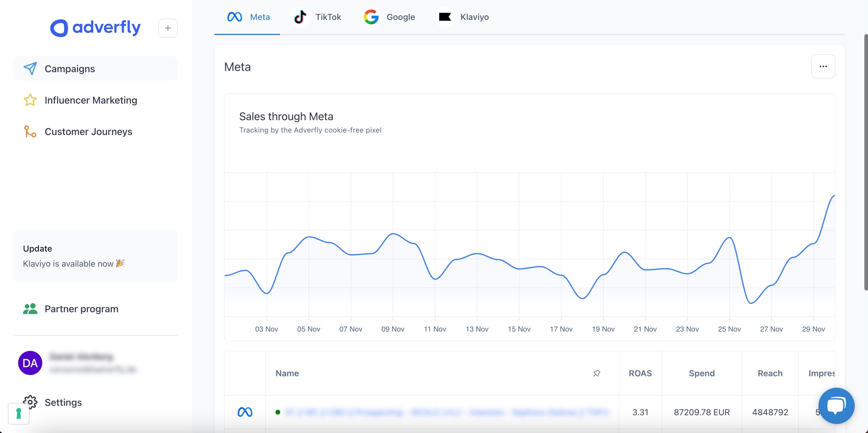Click the green keyhole extension icon
868x433 pixels.
click(18, 413)
